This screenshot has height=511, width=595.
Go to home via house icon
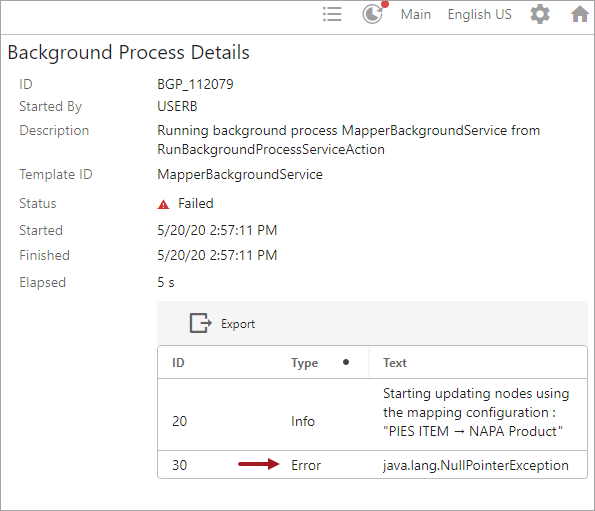(580, 14)
